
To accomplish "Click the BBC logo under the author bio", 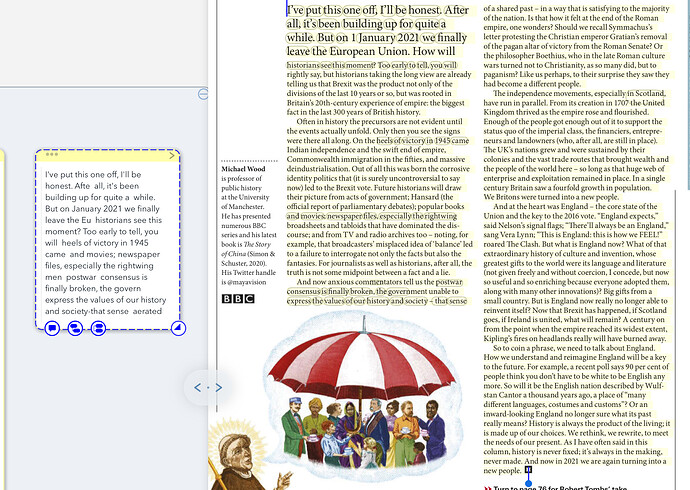I will pos(238,299).
